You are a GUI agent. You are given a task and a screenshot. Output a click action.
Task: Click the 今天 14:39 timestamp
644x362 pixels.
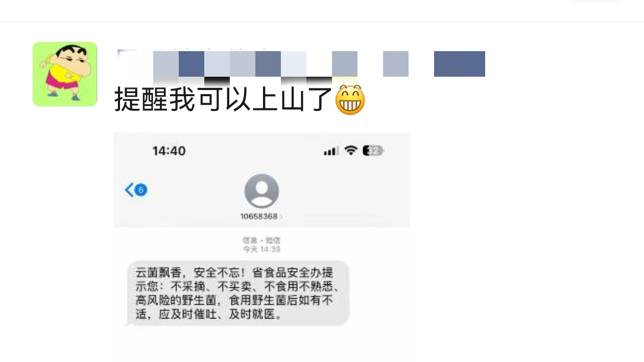point(261,250)
